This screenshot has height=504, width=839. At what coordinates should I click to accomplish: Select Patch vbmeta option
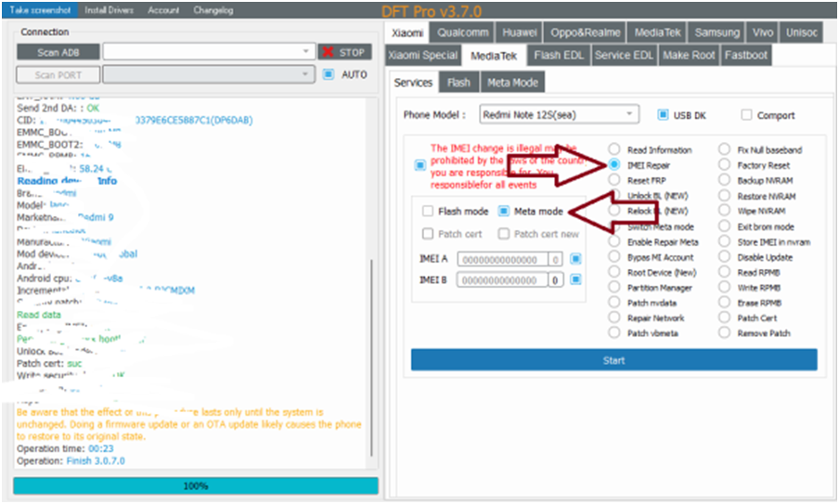(614, 333)
